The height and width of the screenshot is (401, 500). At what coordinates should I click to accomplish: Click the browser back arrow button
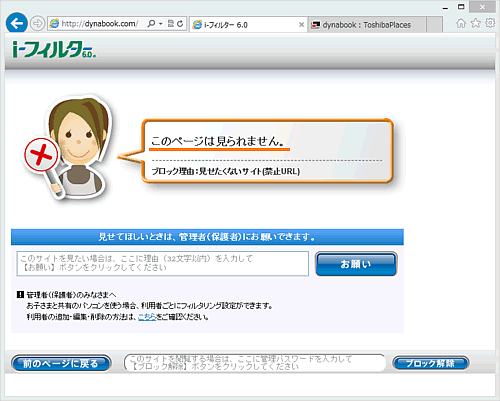[x=16, y=23]
